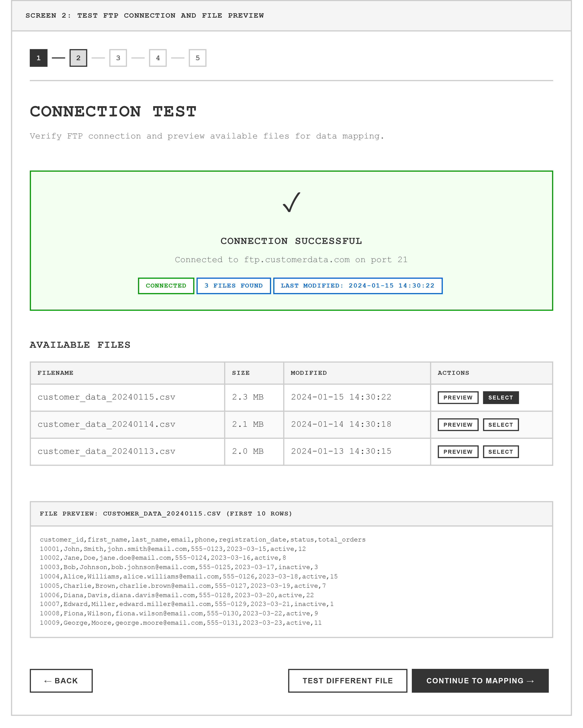Image resolution: width=583 pixels, height=728 pixels.
Task: Preview customer_data_20240114.csv
Action: click(458, 425)
